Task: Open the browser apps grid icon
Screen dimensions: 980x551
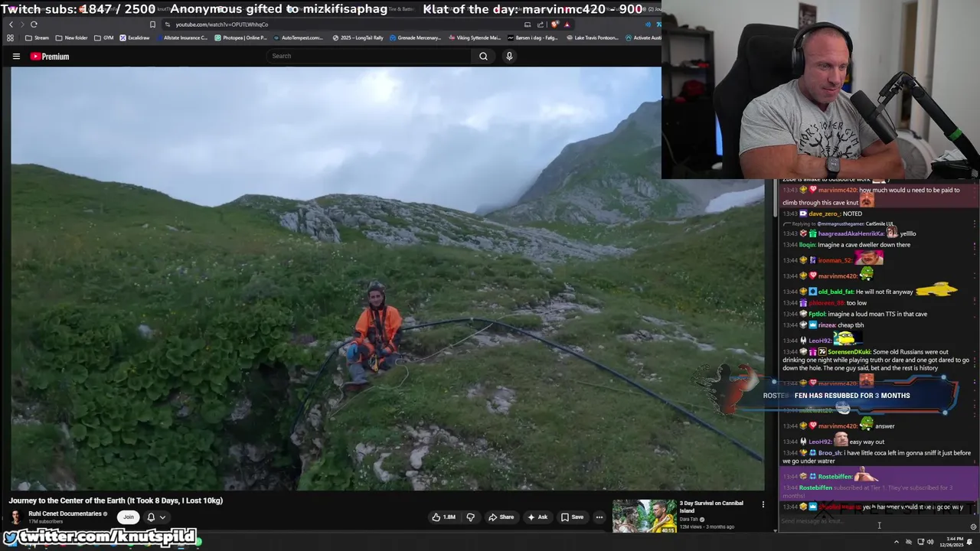Action: click(x=10, y=37)
